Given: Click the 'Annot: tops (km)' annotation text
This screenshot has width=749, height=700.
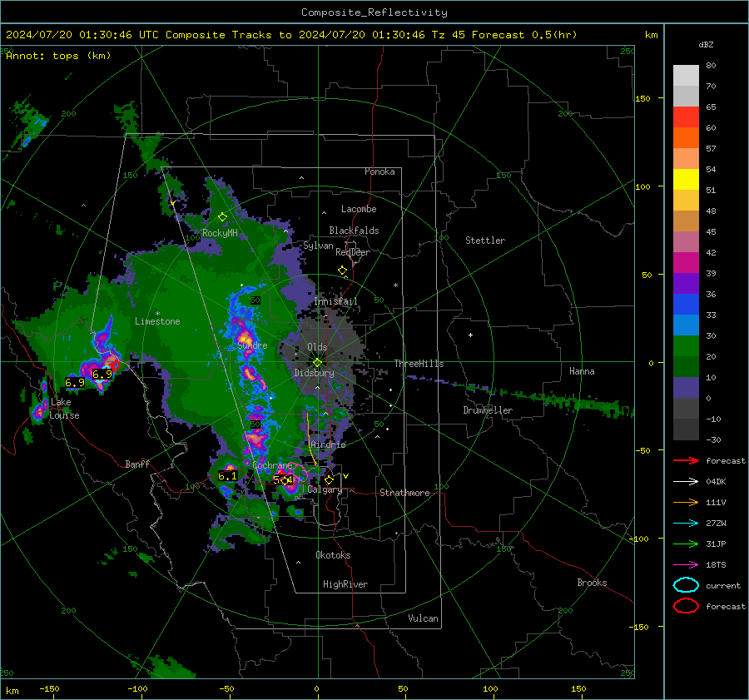Looking at the screenshot, I should point(58,56).
